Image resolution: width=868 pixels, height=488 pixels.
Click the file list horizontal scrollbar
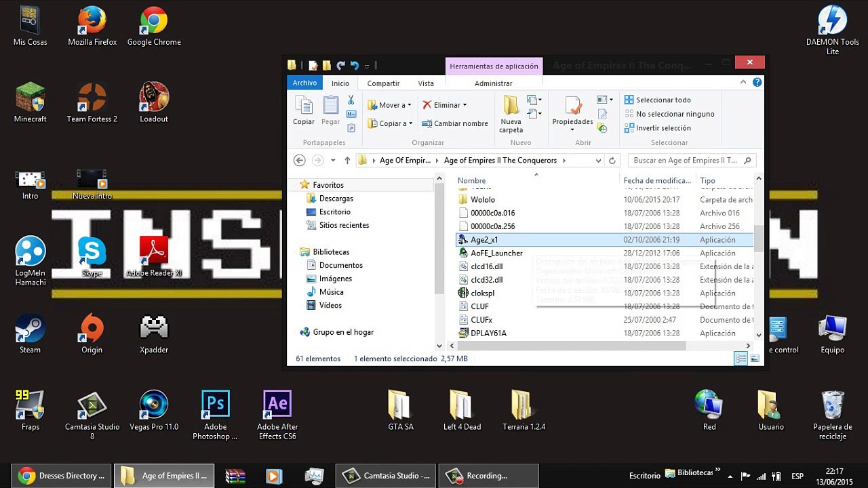pos(572,346)
